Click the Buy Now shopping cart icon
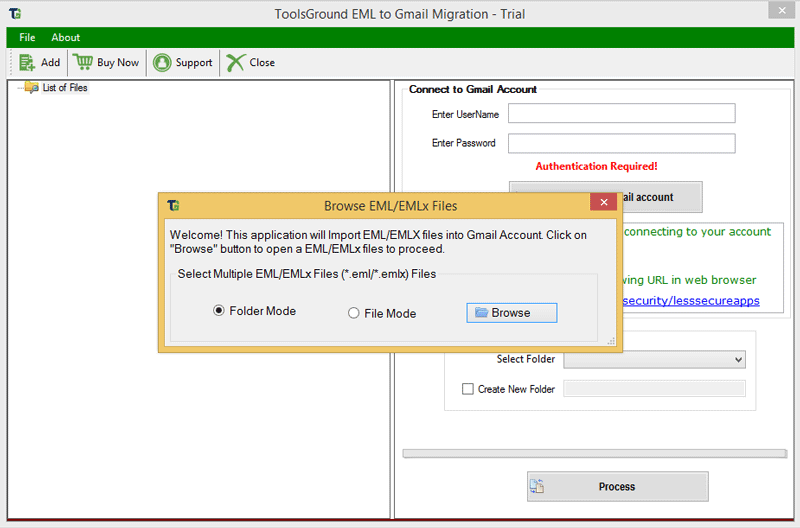This screenshot has height=528, width=800. click(x=83, y=62)
